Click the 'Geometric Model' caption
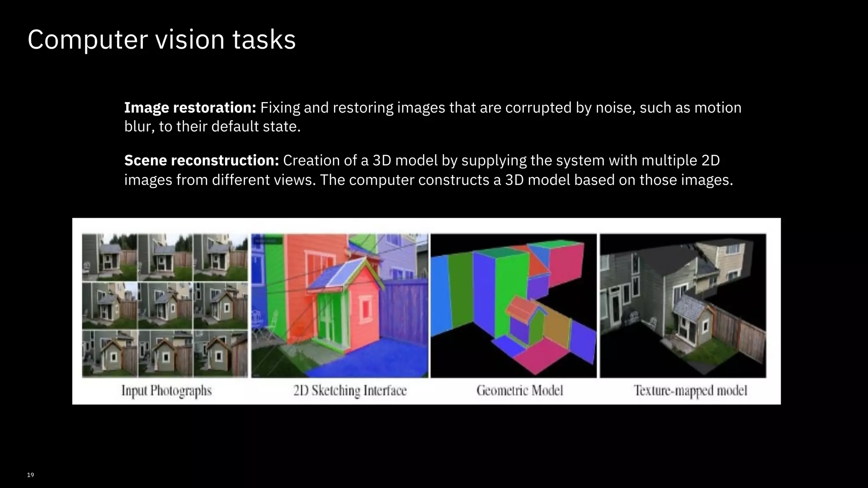This screenshot has height=488, width=868. [520, 390]
